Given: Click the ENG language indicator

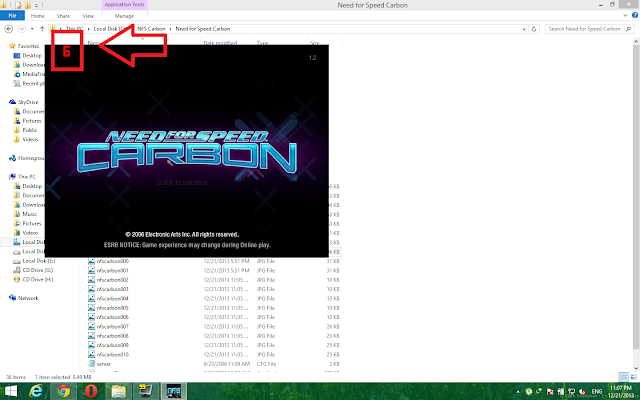Looking at the screenshot, I should click(x=597, y=391).
